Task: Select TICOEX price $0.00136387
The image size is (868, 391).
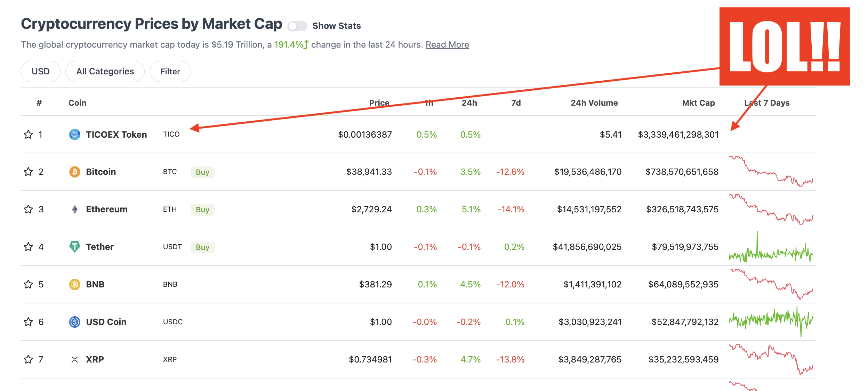Action: 365,135
